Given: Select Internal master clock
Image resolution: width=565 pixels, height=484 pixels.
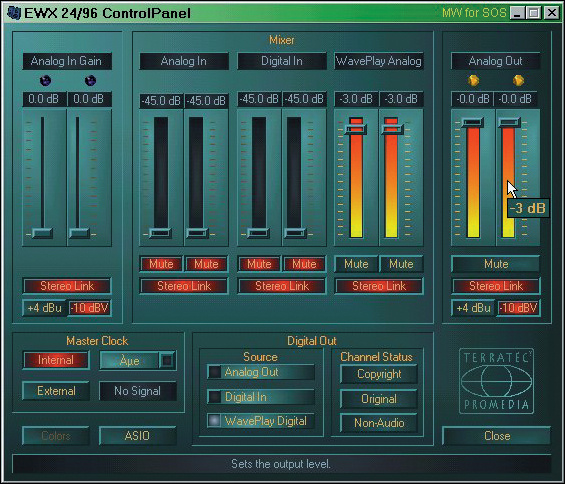Looking at the screenshot, I should [x=56, y=360].
